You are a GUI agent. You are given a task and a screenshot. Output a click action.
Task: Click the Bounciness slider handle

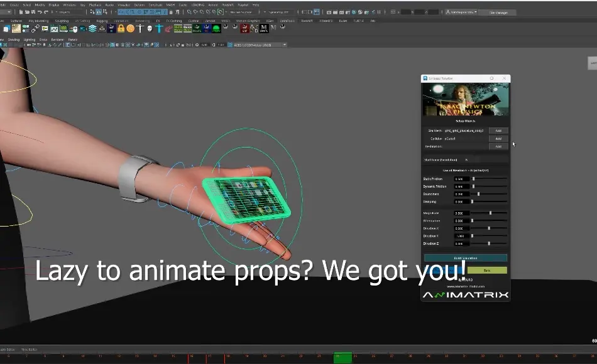[478, 194]
